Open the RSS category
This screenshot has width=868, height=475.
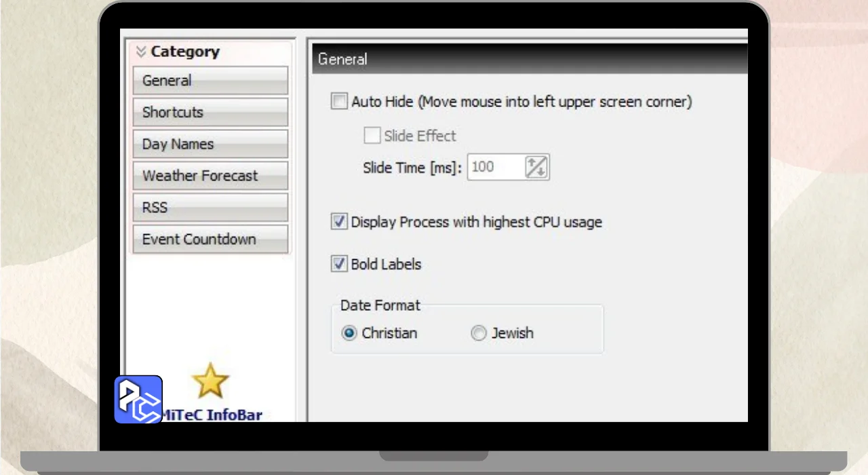tap(210, 208)
